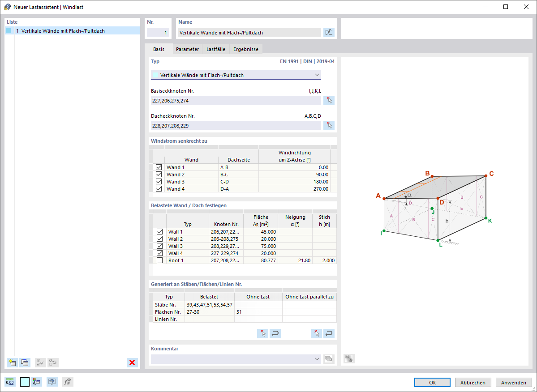Click the cyan color swatch at bottom toolbar
The height and width of the screenshot is (392, 537).
(25, 382)
